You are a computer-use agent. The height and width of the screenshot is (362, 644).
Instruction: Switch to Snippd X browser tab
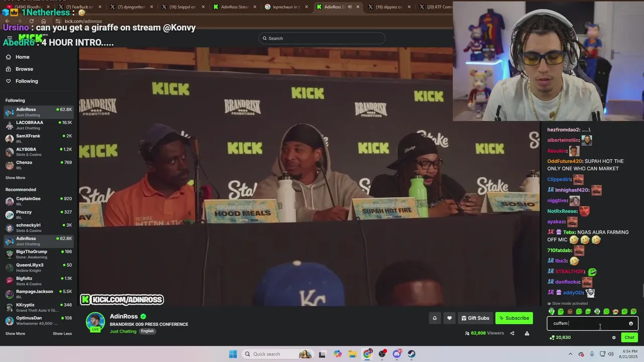183,7
